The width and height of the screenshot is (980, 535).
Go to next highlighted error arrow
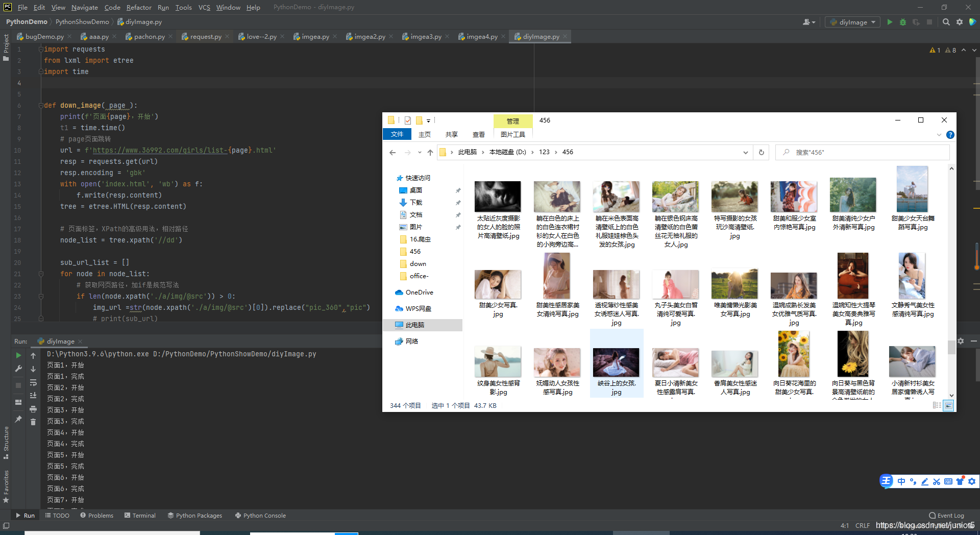coord(974,50)
